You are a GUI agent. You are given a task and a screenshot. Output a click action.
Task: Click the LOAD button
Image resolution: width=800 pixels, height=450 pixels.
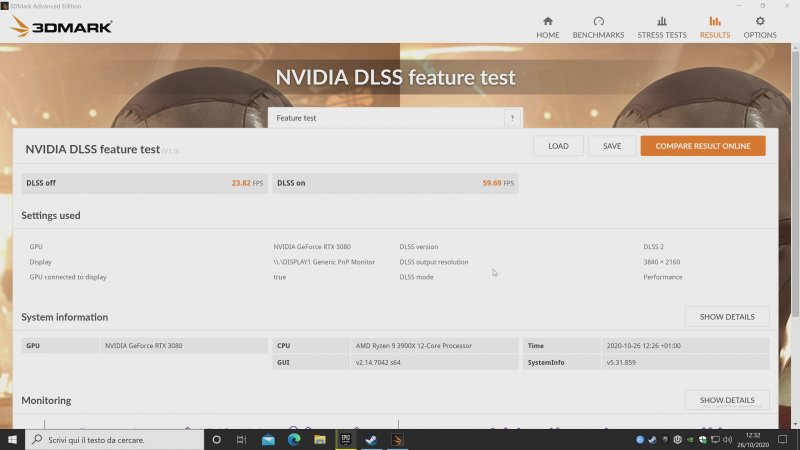(558, 146)
